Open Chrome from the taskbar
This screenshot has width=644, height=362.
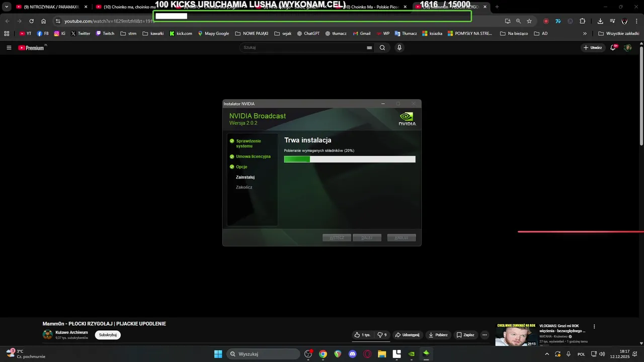click(x=323, y=354)
